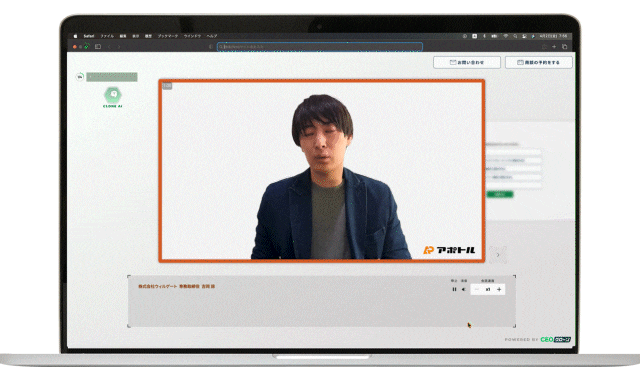Viewport: 640px width, 382px height.
Task: Mute audio using the speaker icon
Action: pos(464,289)
